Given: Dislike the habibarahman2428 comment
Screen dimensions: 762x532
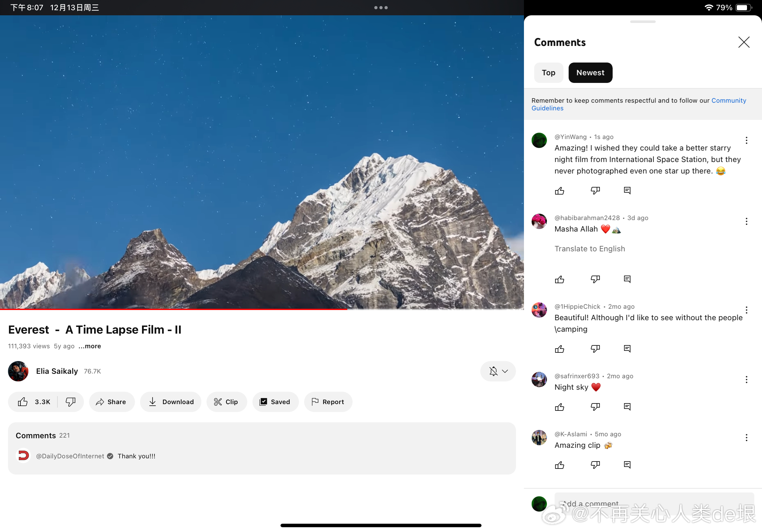Looking at the screenshot, I should point(595,279).
